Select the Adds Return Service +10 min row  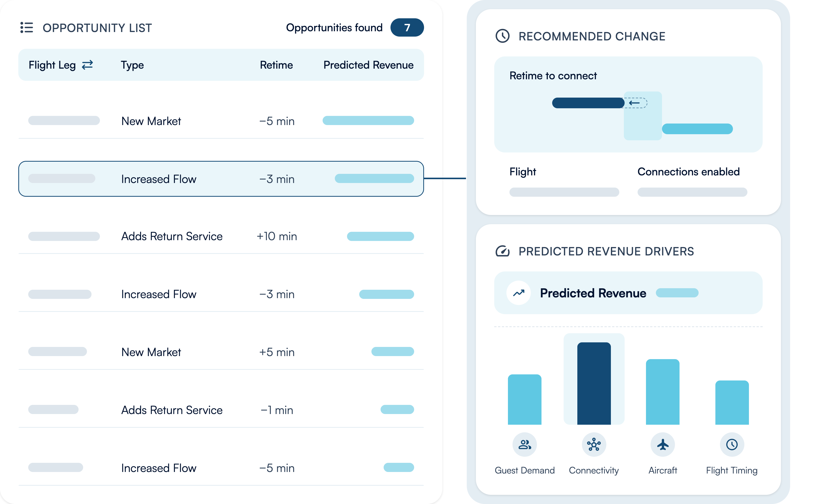221,236
